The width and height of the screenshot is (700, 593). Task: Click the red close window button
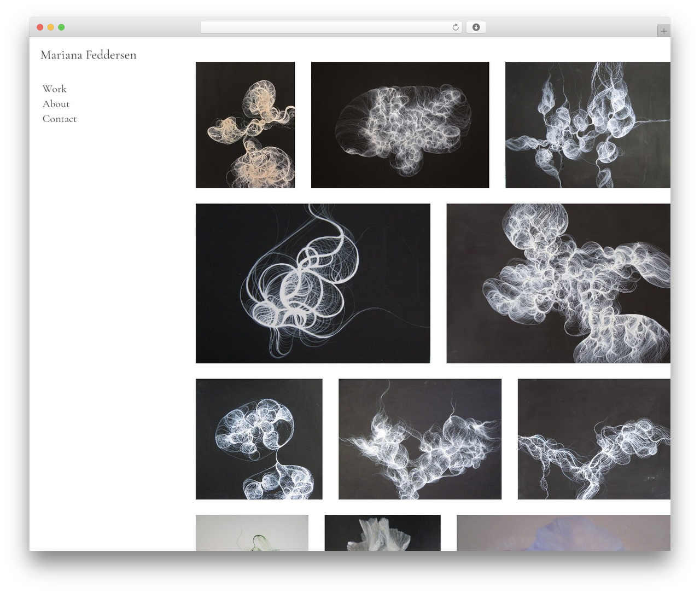pos(40,27)
